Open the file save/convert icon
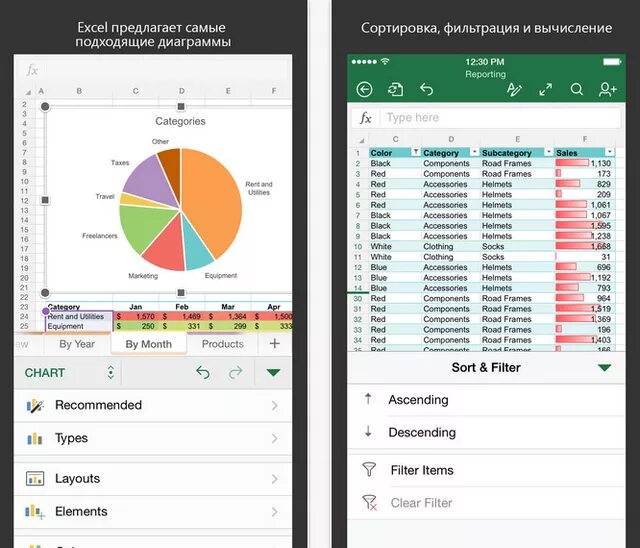Image resolution: width=640 pixels, height=548 pixels. pyautogui.click(x=395, y=89)
